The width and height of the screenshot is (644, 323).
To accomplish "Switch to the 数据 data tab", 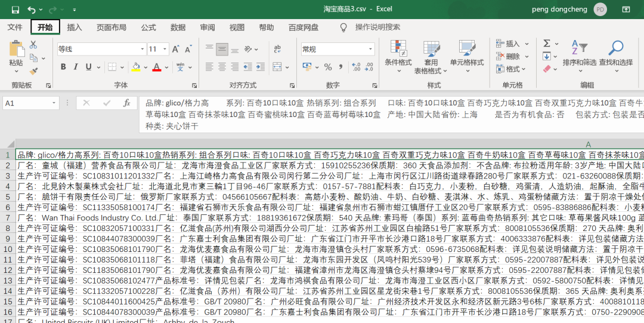I will pyautogui.click(x=178, y=27).
